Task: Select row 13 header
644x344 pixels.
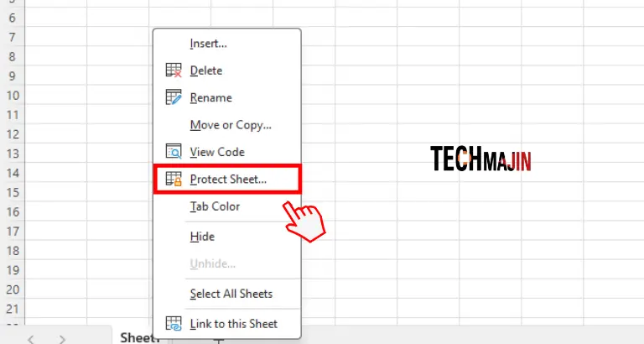Action: (x=13, y=154)
